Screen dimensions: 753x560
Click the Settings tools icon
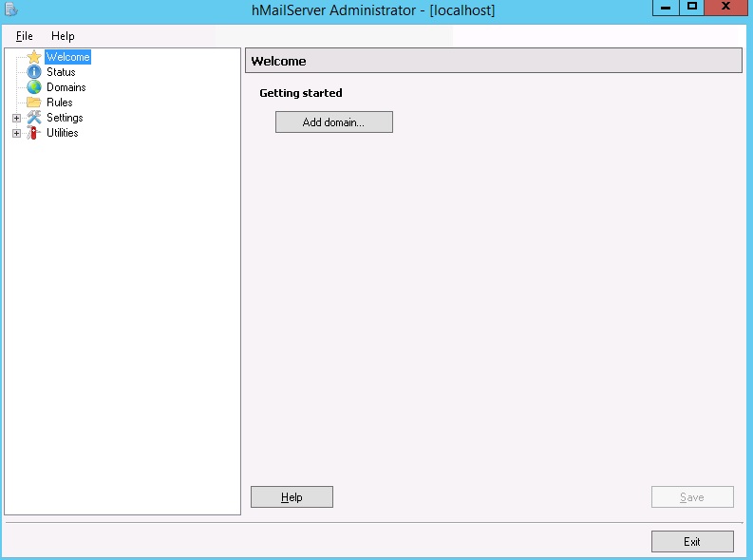coord(34,118)
